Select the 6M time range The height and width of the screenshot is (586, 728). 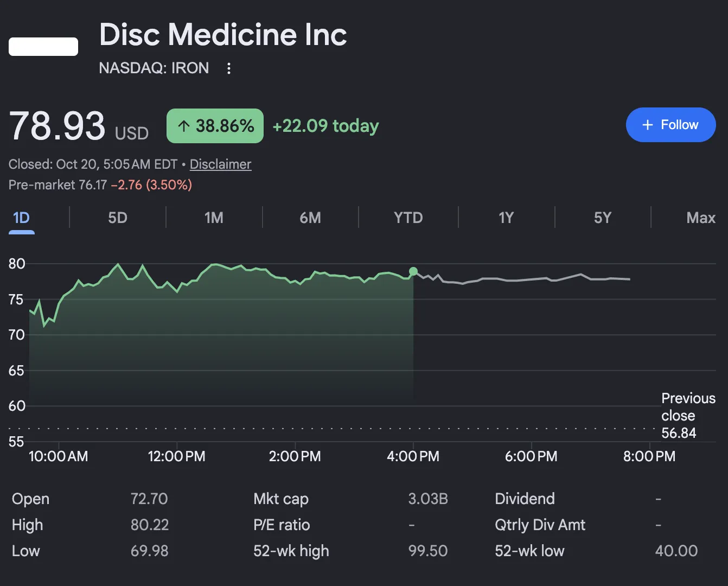coord(310,218)
